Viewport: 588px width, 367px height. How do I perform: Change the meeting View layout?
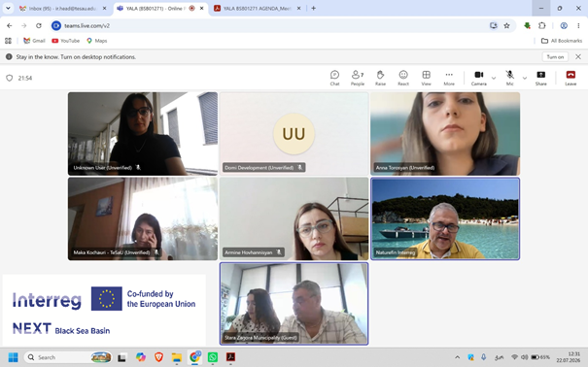coord(426,78)
